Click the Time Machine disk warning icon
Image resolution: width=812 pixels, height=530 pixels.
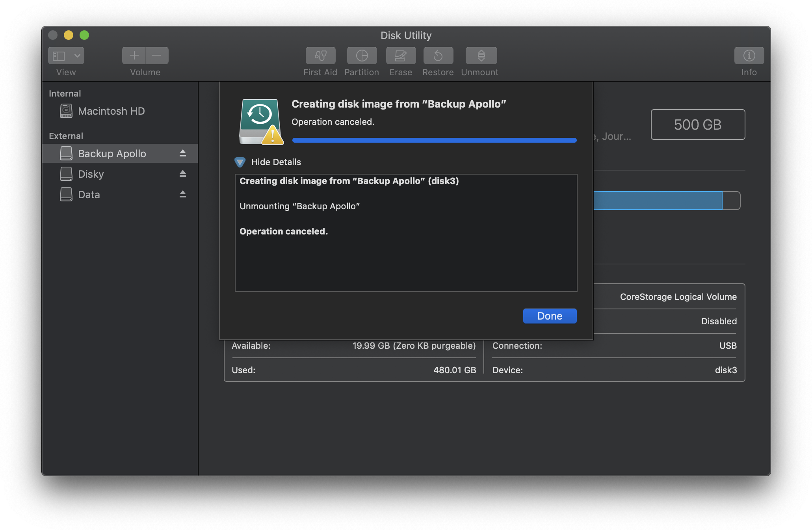pos(261,122)
